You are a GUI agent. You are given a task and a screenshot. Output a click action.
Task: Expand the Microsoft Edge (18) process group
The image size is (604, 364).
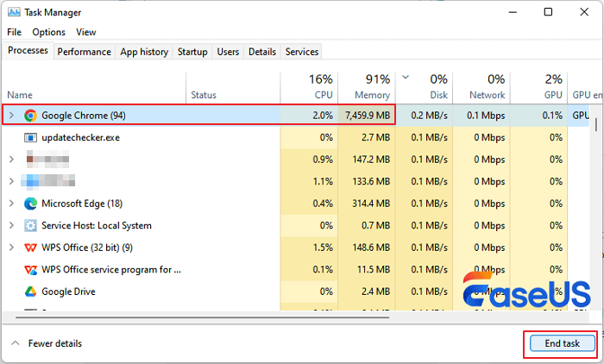click(11, 204)
